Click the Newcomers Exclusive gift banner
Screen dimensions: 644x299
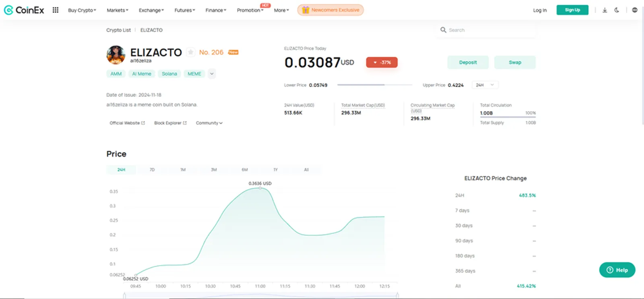click(x=330, y=10)
